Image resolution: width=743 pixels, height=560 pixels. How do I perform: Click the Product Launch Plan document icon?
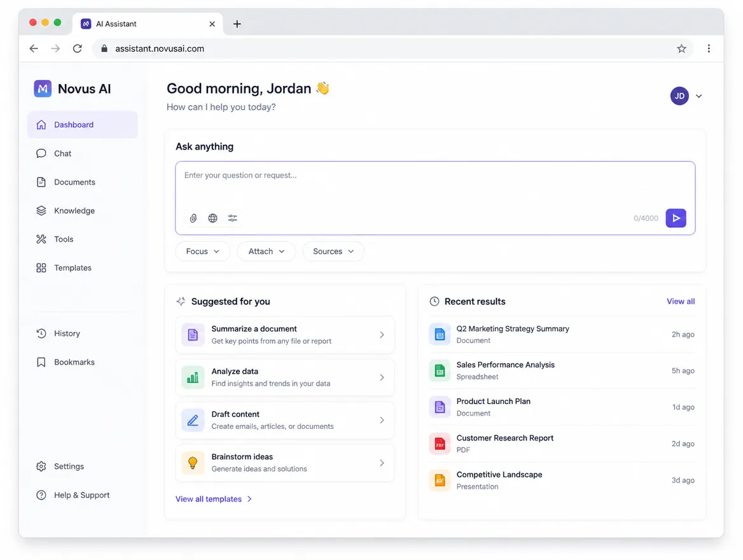[440, 407]
